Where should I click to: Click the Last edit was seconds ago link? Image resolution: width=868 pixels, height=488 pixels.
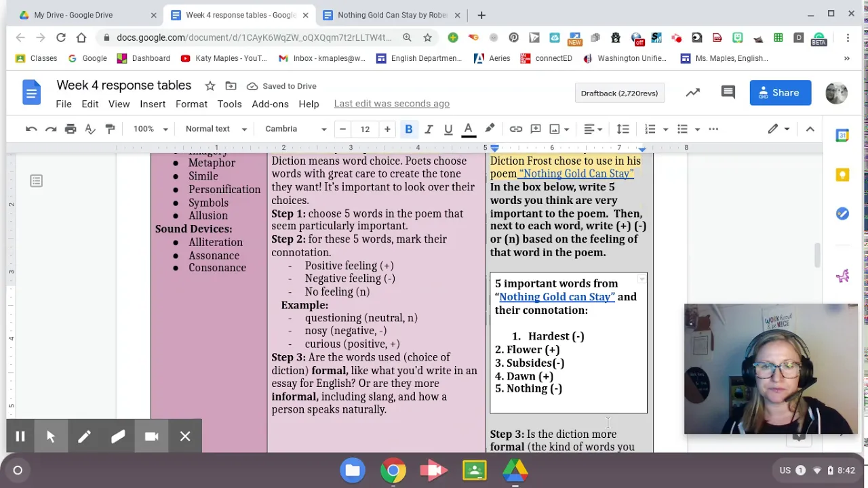pos(392,104)
